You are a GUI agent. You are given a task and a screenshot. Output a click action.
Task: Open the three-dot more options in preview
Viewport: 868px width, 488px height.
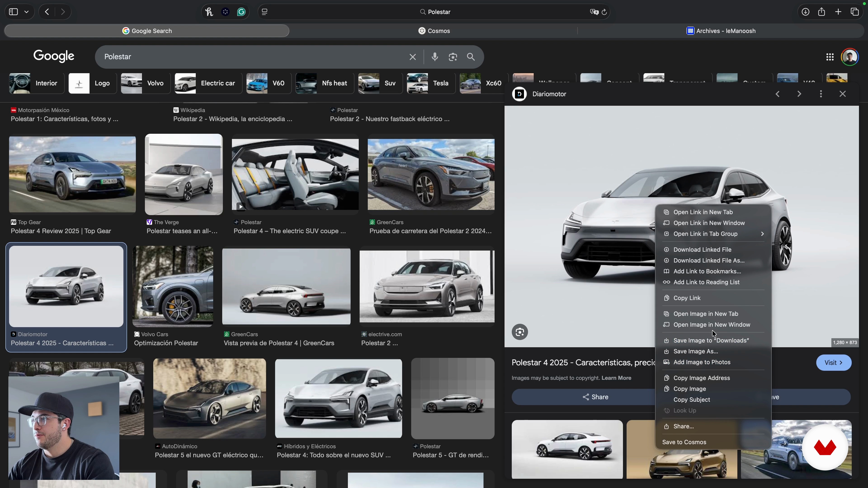(x=821, y=94)
